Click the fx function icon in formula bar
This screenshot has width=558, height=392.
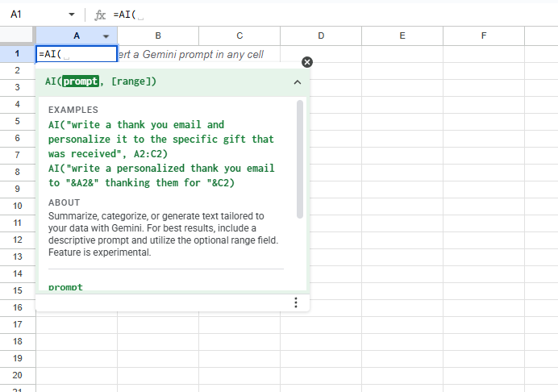(x=100, y=15)
